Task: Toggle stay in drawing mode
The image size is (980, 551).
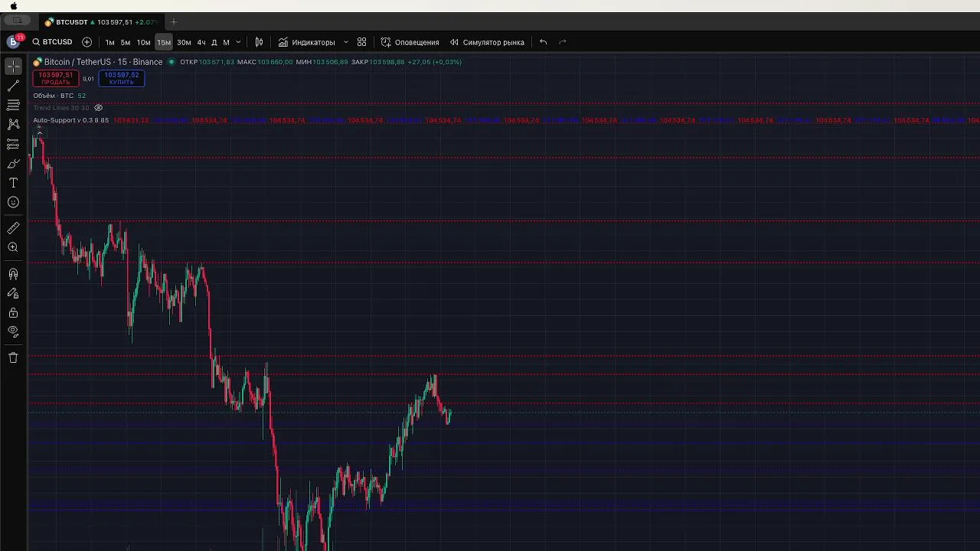Action: pos(13,293)
